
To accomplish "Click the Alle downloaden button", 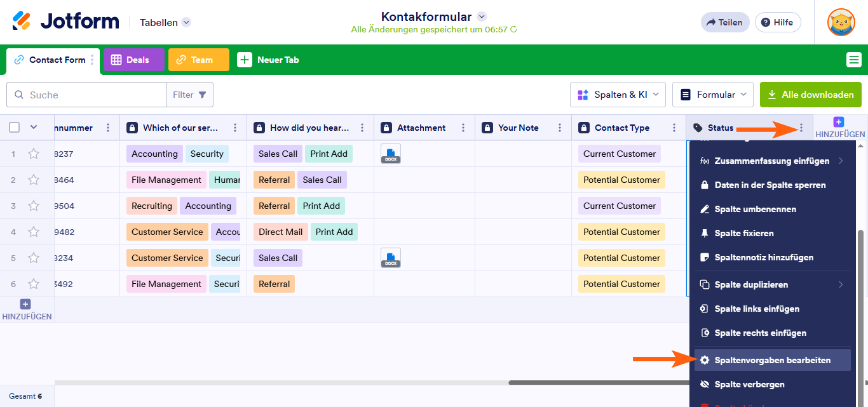I will (x=810, y=94).
